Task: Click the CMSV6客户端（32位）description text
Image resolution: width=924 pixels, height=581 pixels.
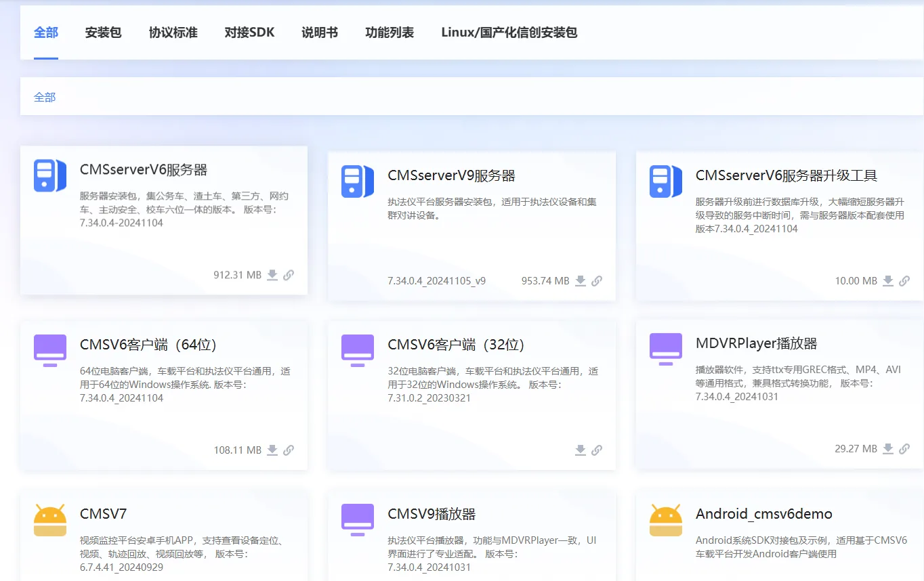Action: pos(493,385)
